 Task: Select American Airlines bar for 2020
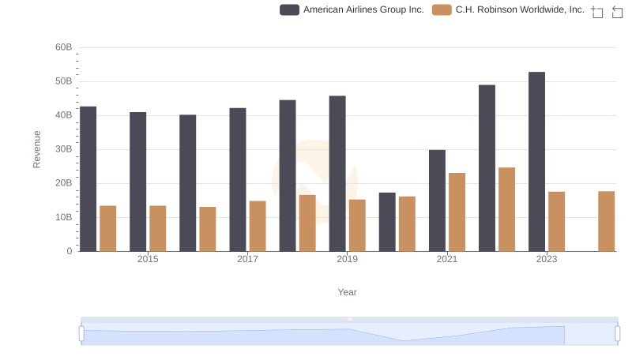point(387,222)
